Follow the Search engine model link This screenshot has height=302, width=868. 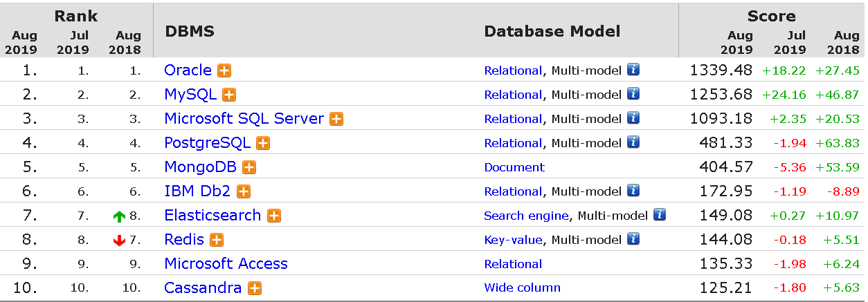pos(526,216)
